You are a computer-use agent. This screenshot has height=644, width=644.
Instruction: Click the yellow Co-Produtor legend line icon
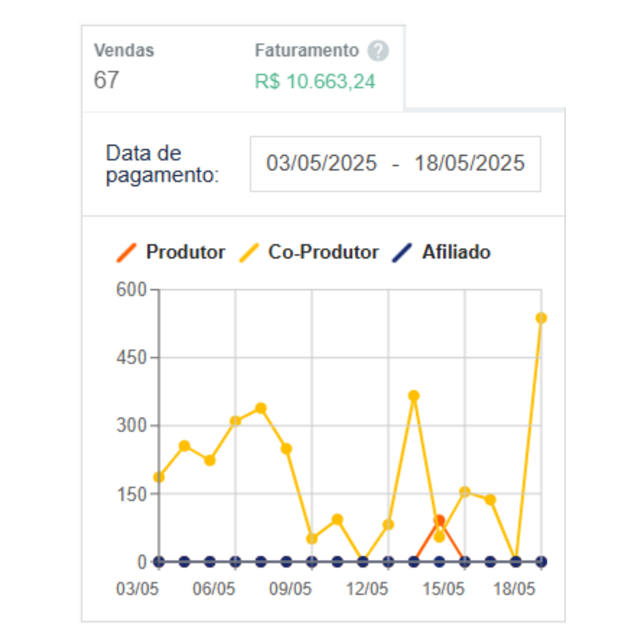(x=249, y=253)
